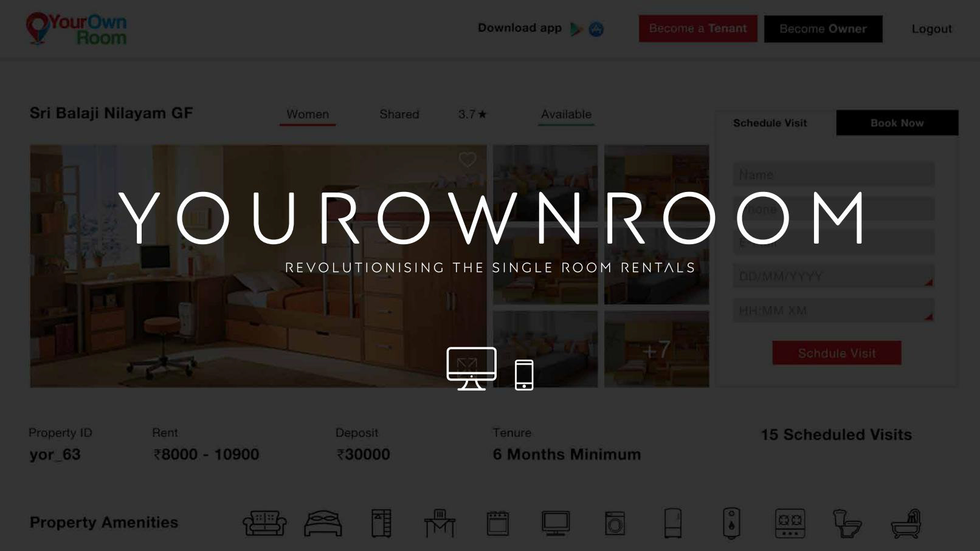Image resolution: width=980 pixels, height=551 pixels.
Task: Click the television amenity icon
Action: pyautogui.click(x=556, y=523)
